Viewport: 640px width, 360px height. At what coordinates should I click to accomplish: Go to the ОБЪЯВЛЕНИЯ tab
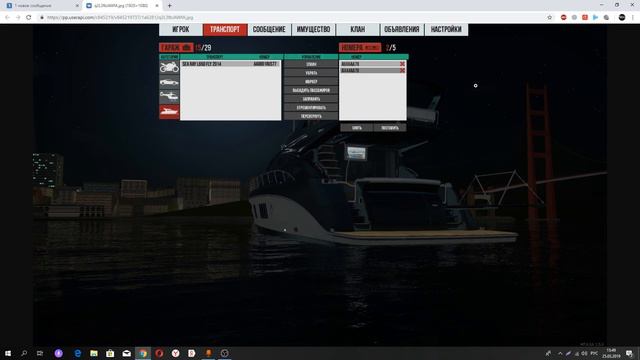point(402,29)
